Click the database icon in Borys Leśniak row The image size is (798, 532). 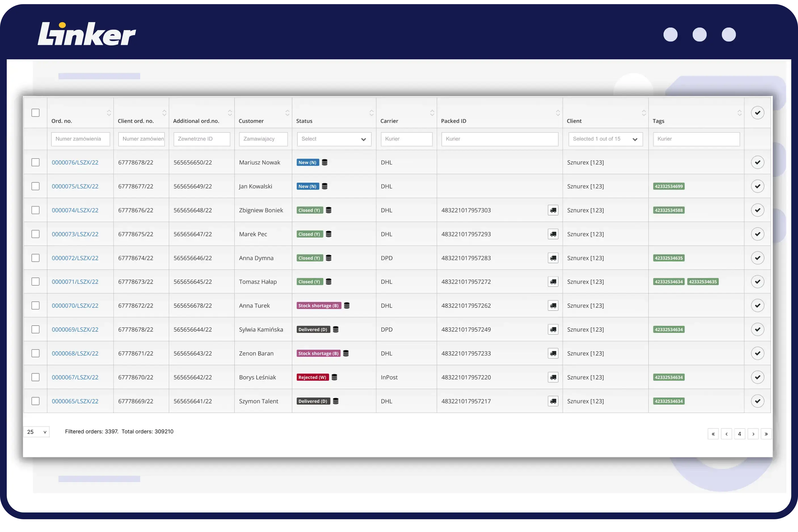pyautogui.click(x=334, y=377)
